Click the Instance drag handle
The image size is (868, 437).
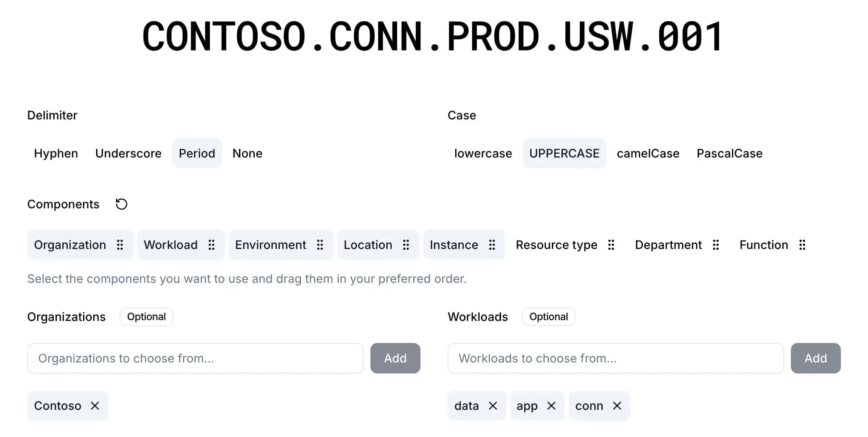[492, 245]
